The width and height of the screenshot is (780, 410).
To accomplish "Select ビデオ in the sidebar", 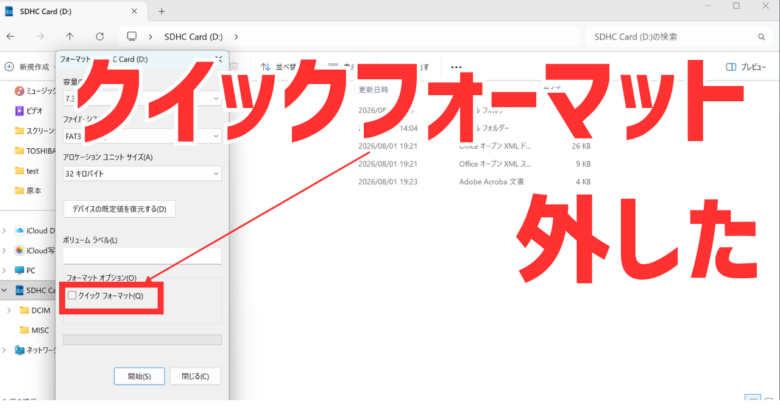I will [29, 110].
